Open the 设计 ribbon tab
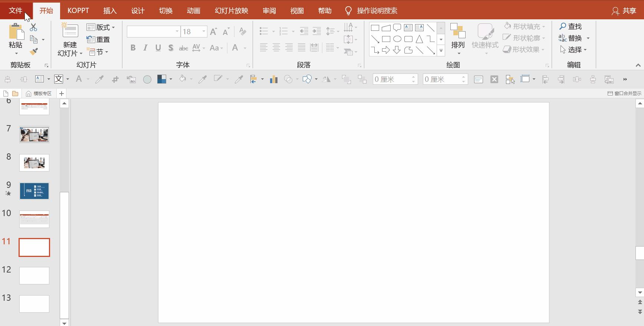 pos(138,11)
